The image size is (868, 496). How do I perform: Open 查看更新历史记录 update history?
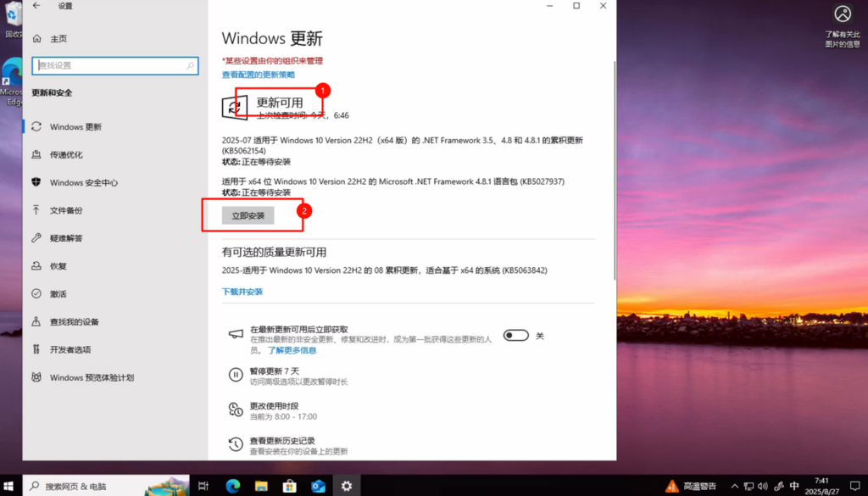282,441
